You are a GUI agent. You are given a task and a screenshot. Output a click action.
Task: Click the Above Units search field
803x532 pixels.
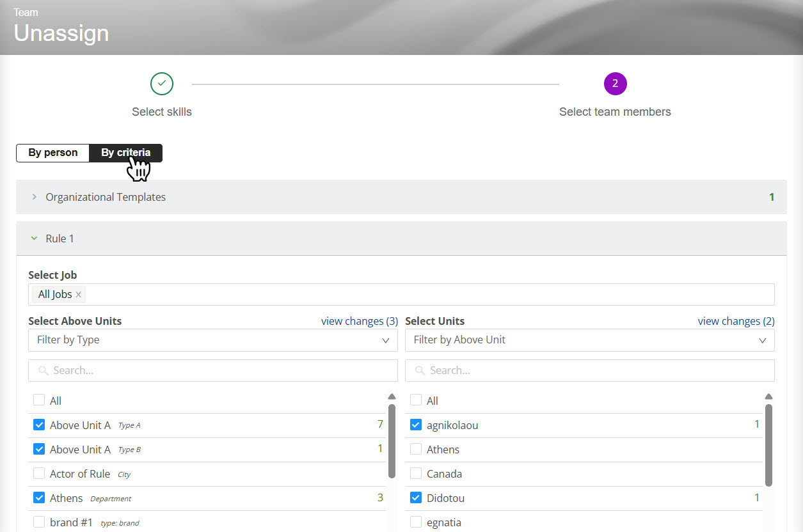point(212,371)
